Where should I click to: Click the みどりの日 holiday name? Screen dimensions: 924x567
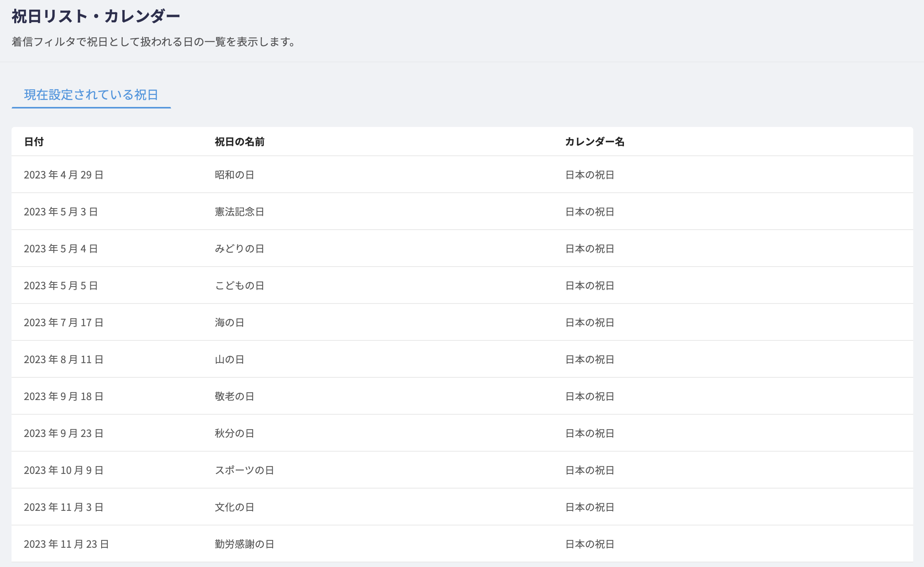(239, 248)
